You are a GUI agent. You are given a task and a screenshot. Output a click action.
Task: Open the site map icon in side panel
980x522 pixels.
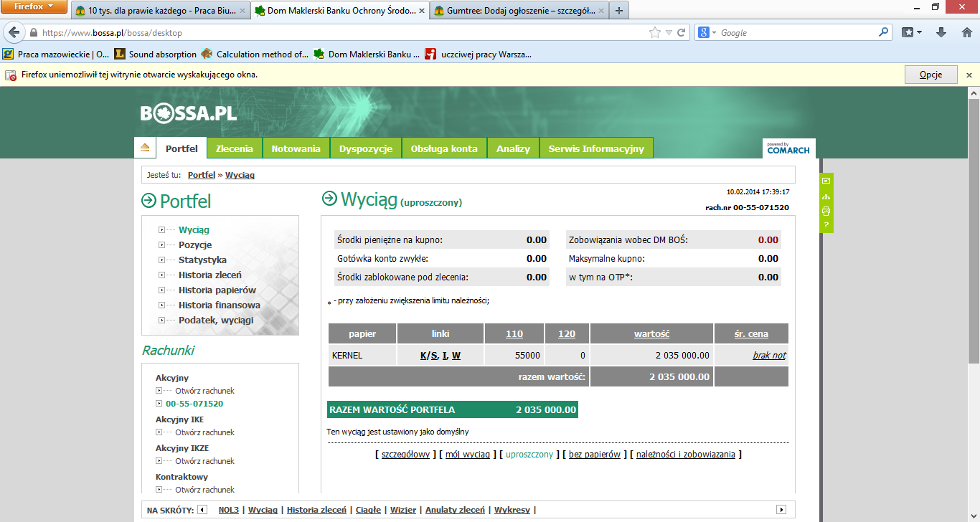[826, 196]
